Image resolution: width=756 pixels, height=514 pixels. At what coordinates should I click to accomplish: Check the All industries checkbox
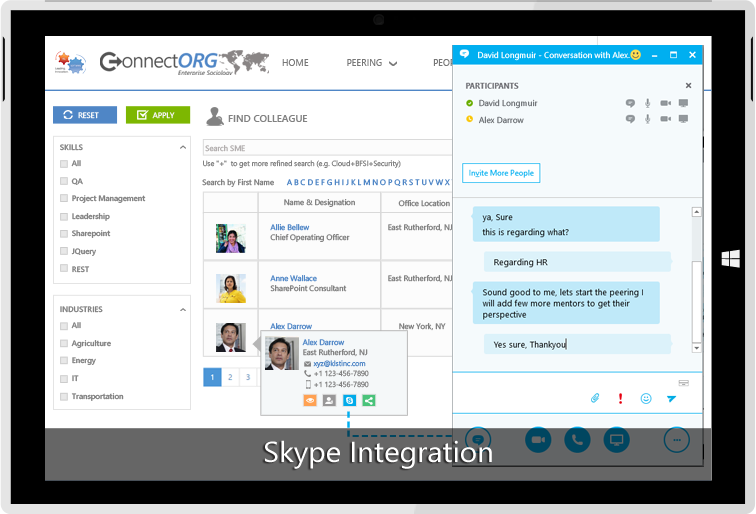64,326
